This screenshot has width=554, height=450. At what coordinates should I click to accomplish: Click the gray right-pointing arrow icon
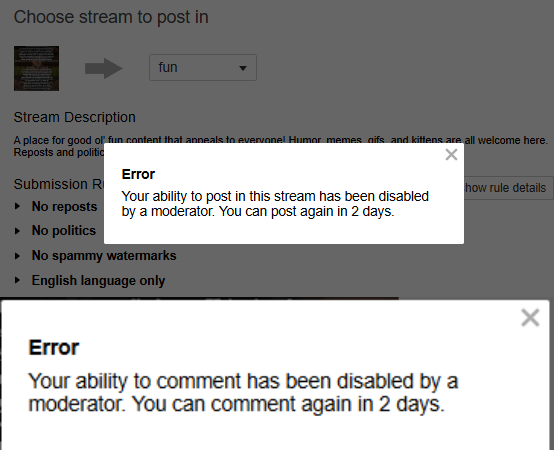click(x=104, y=68)
